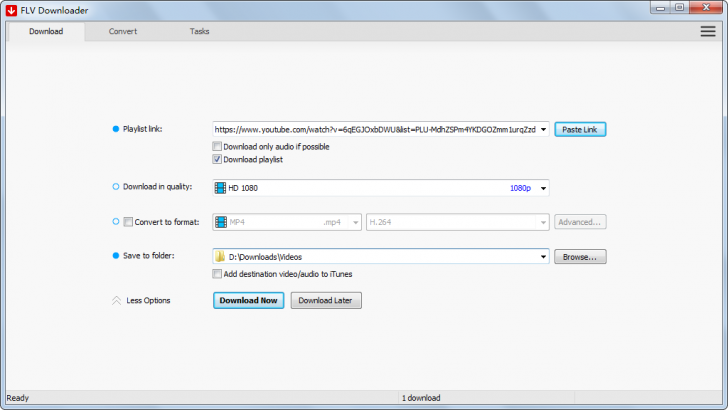Switch to the Download tab
The height and width of the screenshot is (410, 728).
46,31
